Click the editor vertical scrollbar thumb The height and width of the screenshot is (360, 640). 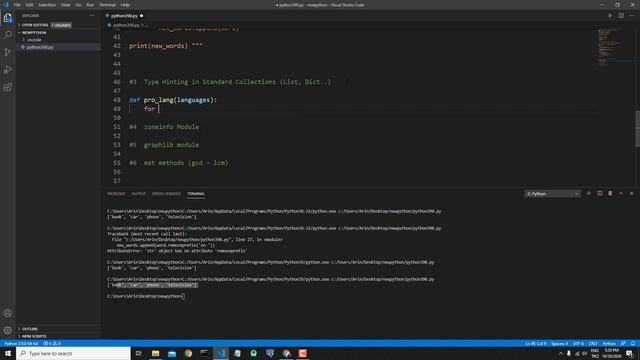click(638, 129)
